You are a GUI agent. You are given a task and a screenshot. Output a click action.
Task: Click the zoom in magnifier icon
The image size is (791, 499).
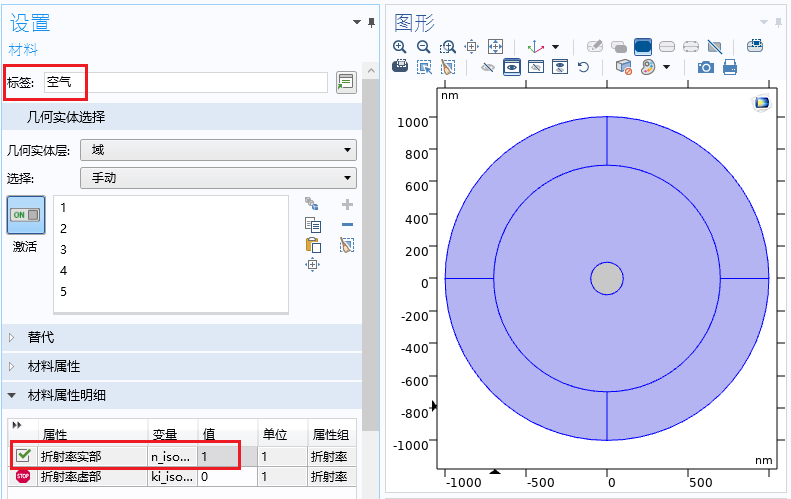(x=400, y=47)
